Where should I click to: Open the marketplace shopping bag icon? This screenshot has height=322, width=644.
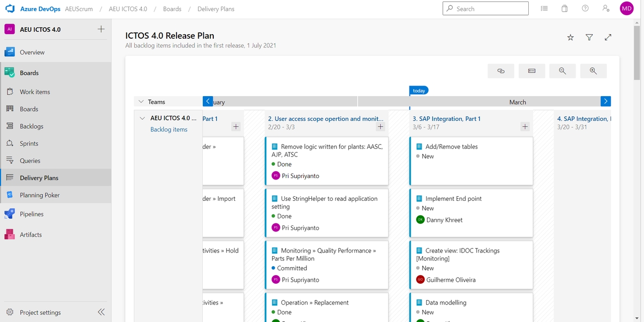[565, 9]
